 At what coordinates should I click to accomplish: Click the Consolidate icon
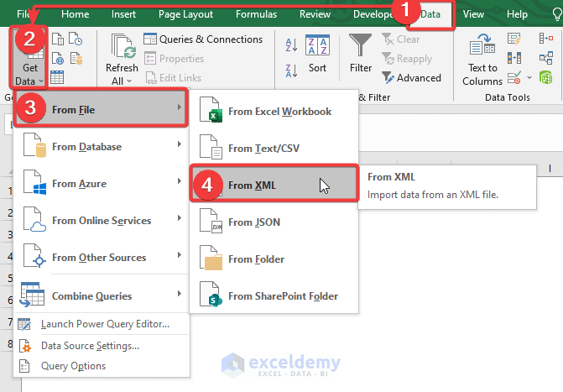pyautogui.click(x=545, y=39)
